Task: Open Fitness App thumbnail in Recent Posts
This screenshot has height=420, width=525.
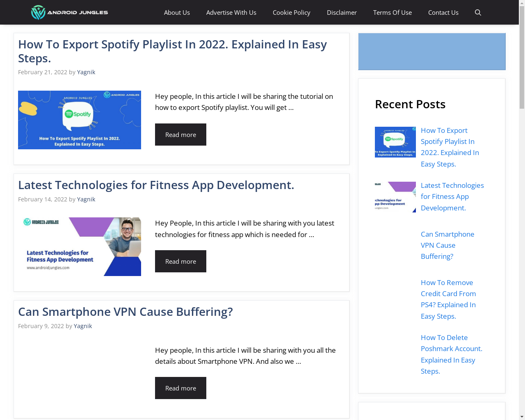Action: click(395, 197)
